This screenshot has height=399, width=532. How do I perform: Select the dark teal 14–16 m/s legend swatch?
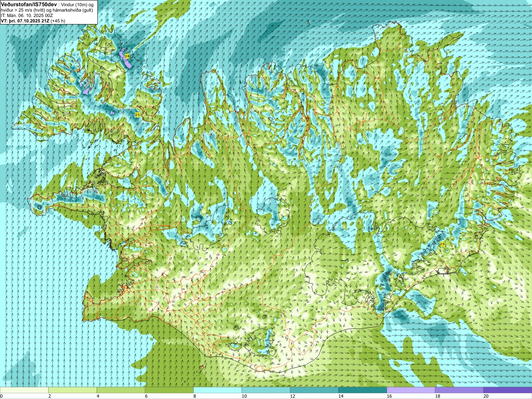(x=362, y=390)
